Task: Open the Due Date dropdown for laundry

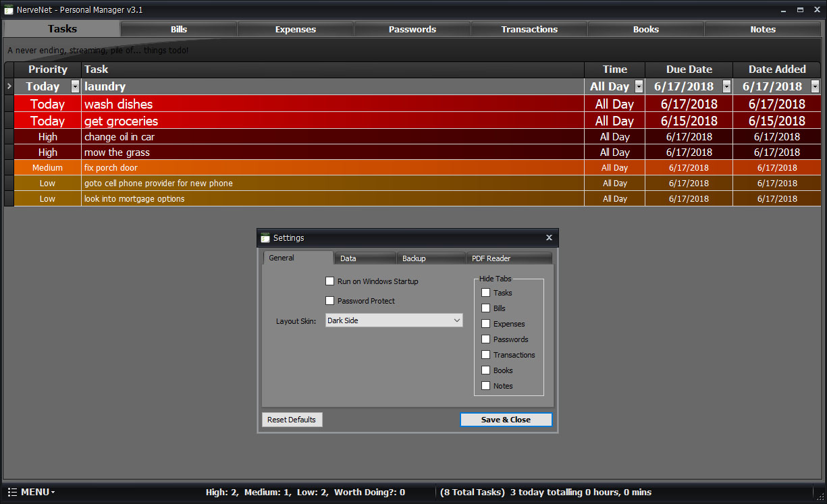Action: (x=726, y=86)
